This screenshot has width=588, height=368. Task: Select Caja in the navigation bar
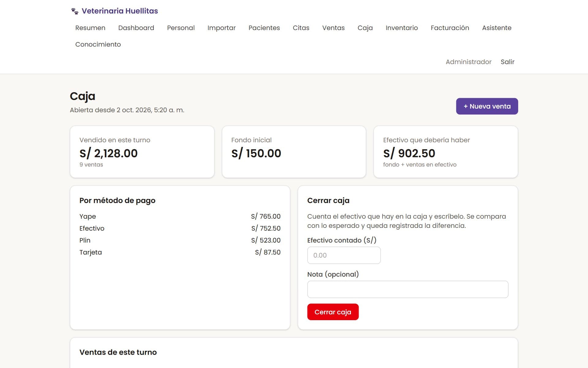click(365, 28)
